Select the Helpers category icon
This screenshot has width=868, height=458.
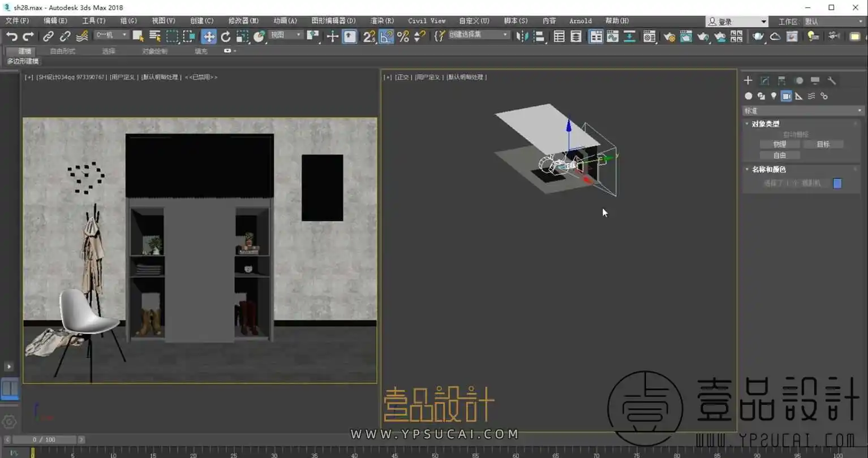pyautogui.click(x=799, y=96)
